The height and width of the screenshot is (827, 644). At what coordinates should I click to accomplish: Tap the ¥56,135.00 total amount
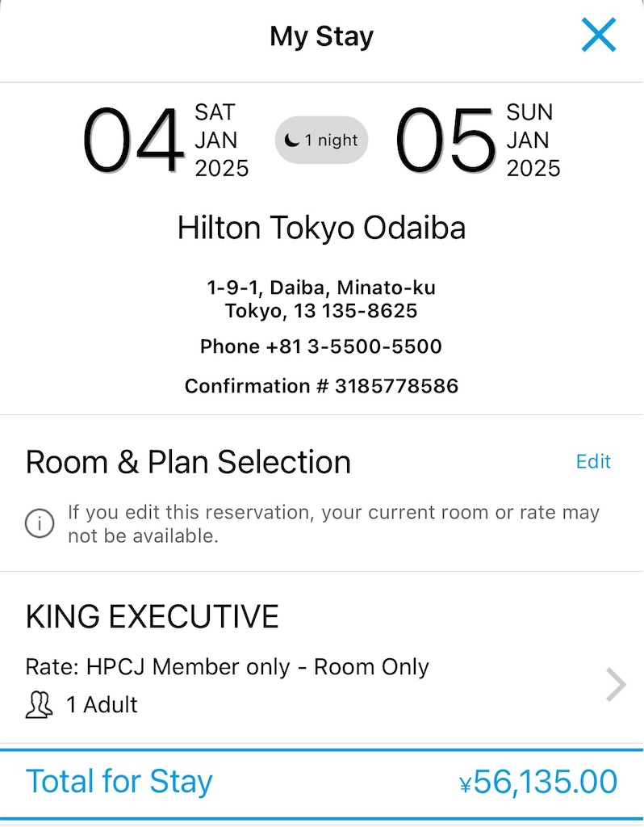(538, 782)
